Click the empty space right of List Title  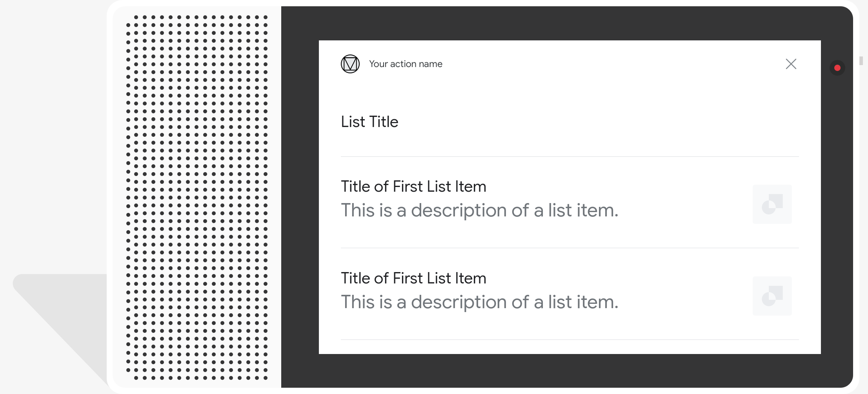tap(588, 122)
